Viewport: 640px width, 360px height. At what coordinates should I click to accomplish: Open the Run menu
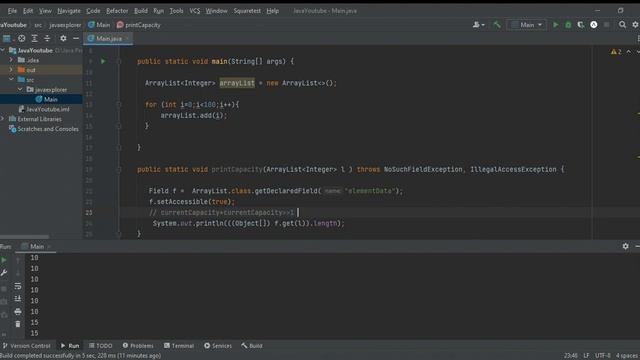tap(159, 11)
